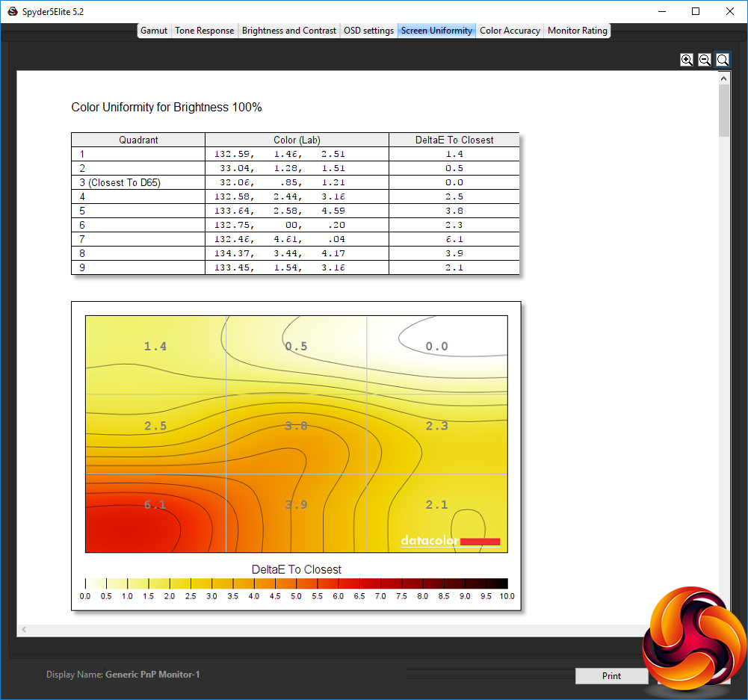Click the 3.8 label on the heat map
The image size is (748, 700).
tap(296, 426)
